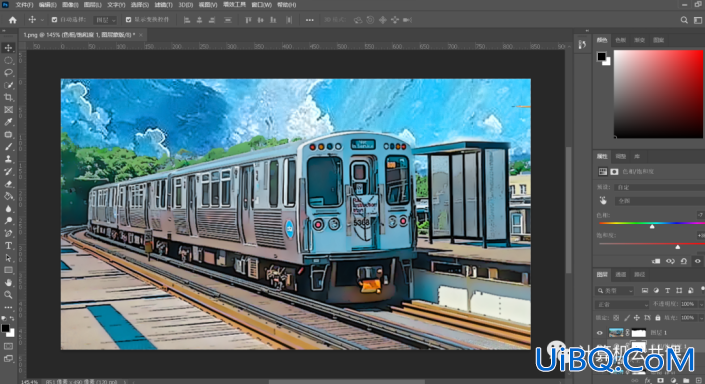Toggle type layer filter icon
705x384 pixels.
point(667,290)
